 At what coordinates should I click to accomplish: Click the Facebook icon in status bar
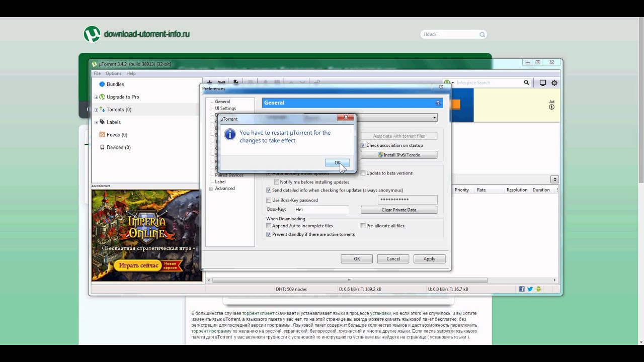click(x=522, y=289)
